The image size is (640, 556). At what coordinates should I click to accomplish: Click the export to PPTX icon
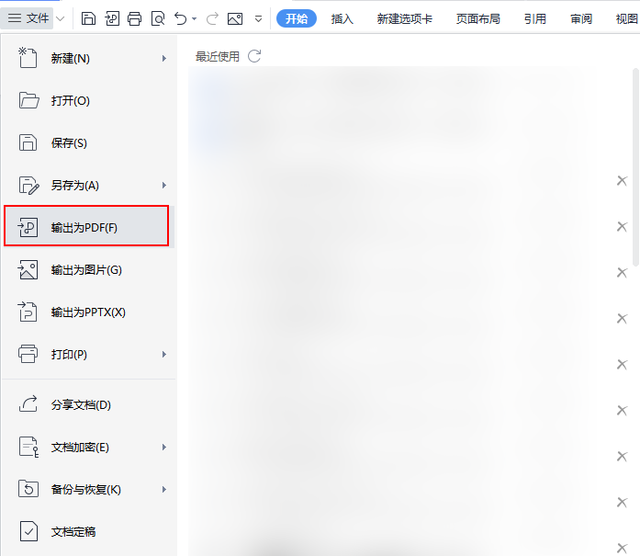pyautogui.click(x=27, y=312)
